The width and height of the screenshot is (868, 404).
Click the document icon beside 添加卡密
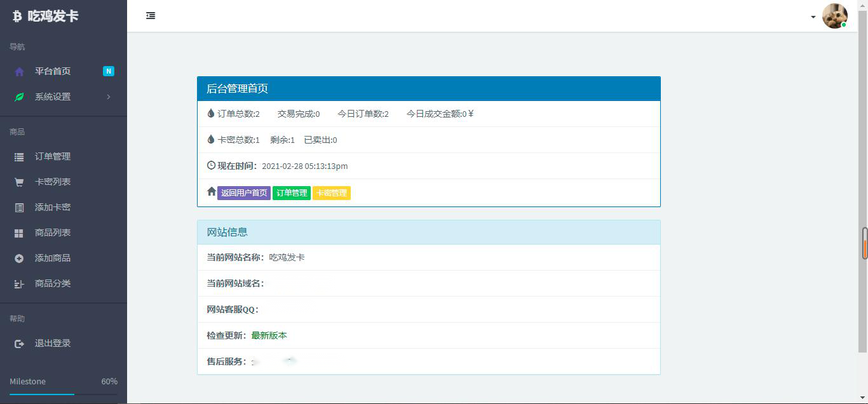coord(19,208)
